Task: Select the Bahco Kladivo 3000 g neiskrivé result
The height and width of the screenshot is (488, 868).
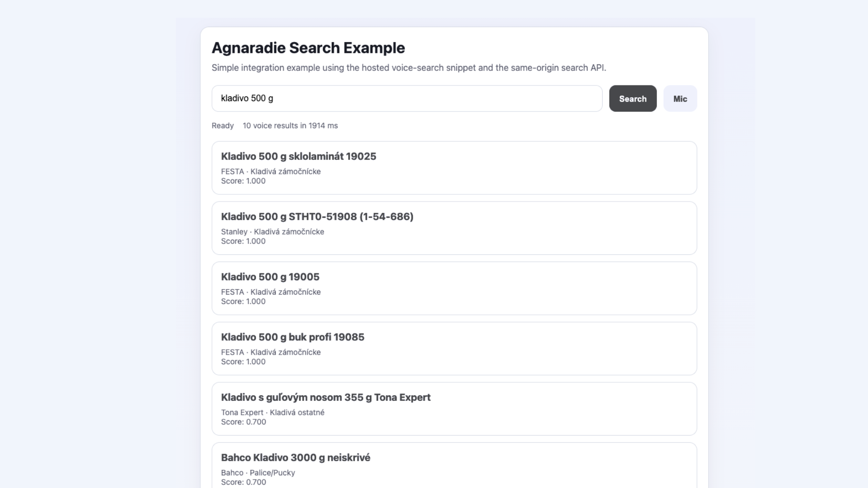Action: coord(295,458)
